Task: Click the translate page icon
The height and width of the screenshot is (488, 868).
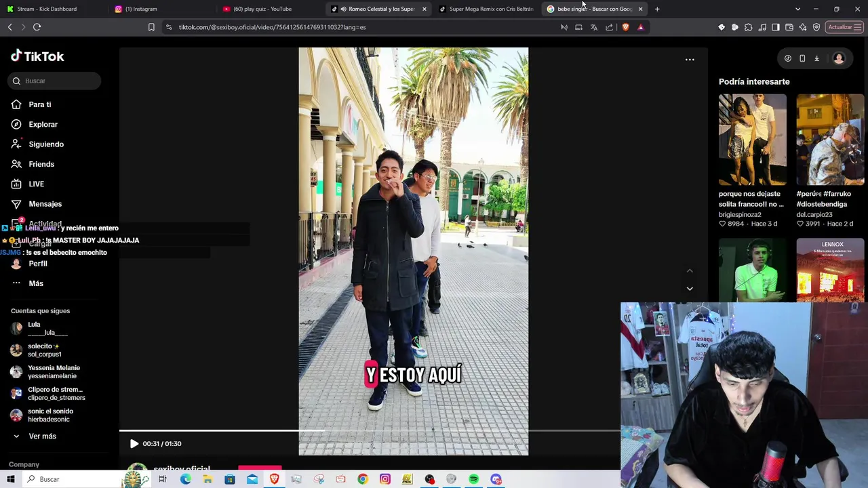Action: pos(594,27)
